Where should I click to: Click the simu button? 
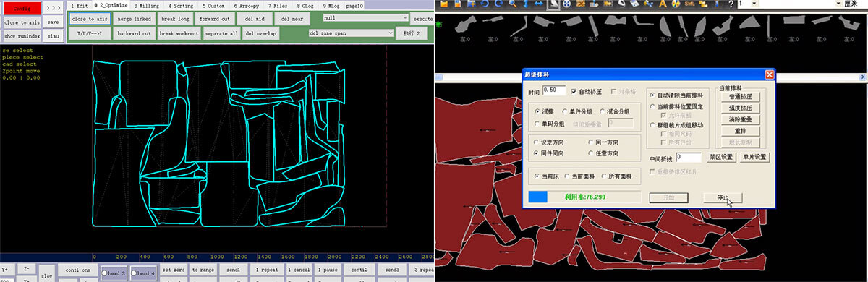[x=54, y=35]
